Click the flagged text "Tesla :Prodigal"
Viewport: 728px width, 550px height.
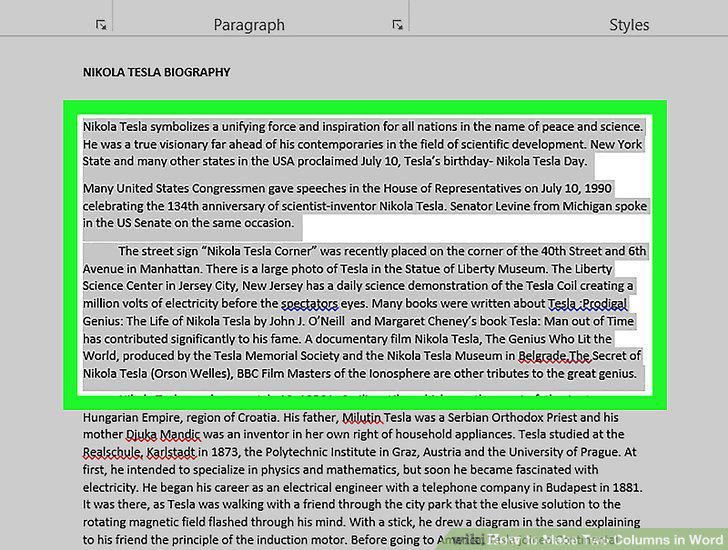pos(587,304)
